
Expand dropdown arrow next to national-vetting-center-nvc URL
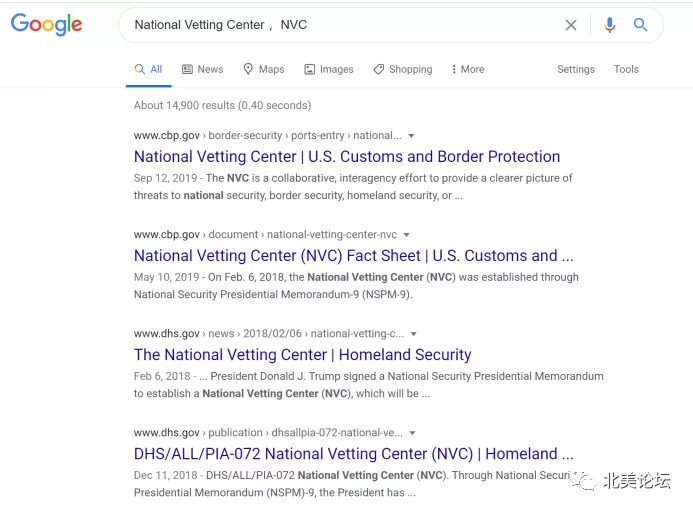[x=406, y=235]
